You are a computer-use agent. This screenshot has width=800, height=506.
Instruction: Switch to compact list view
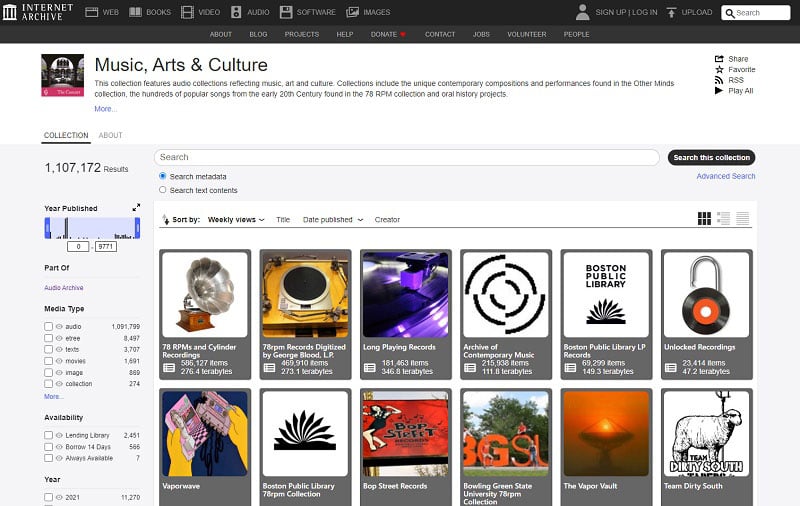coord(742,219)
